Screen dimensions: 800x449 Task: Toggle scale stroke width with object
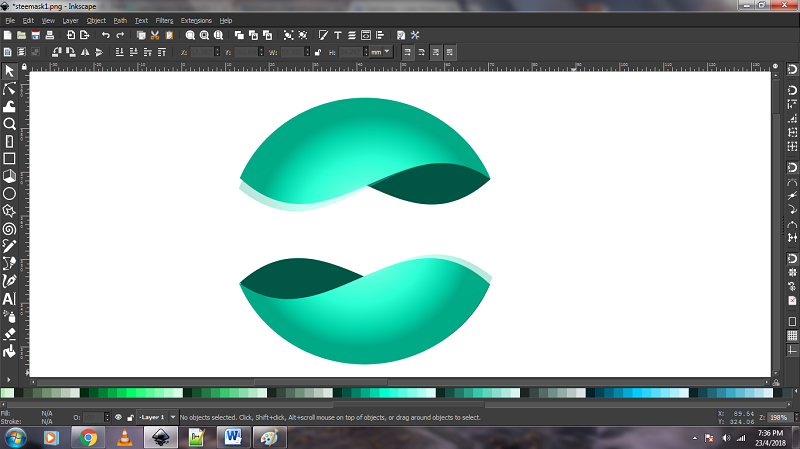click(407, 52)
